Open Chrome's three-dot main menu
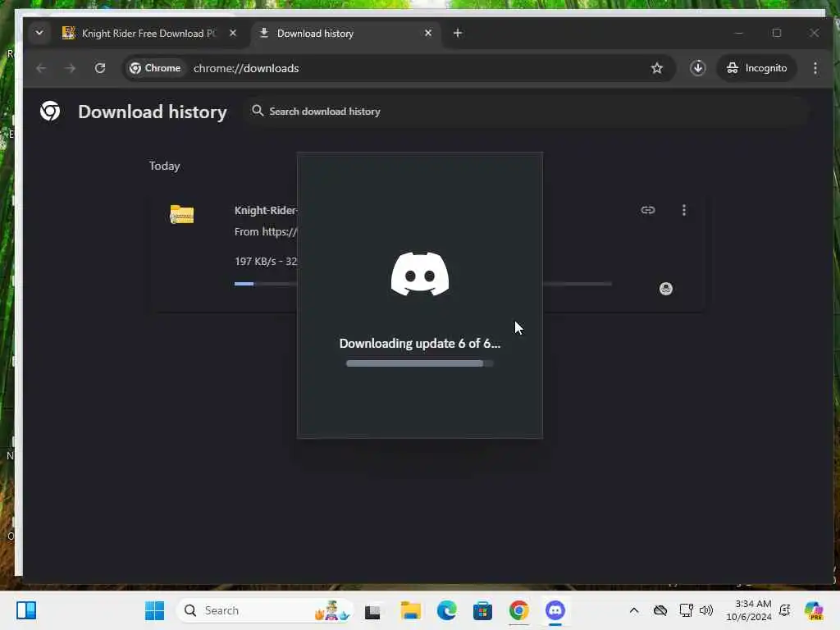Viewport: 840px width, 630px height. [x=815, y=68]
